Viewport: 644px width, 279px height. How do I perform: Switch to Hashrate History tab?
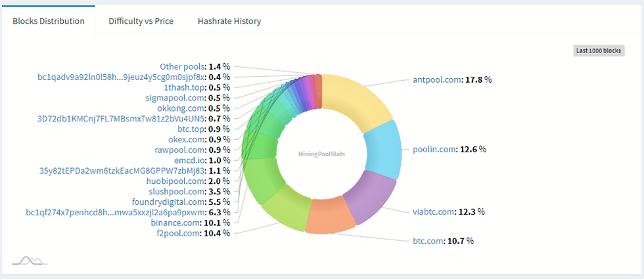[x=229, y=21]
